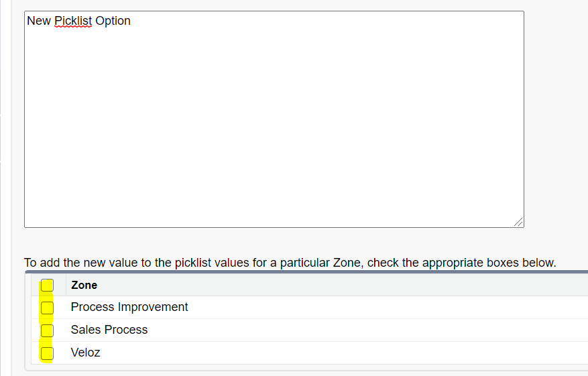Check the Process Improvement zone checkbox

point(47,308)
